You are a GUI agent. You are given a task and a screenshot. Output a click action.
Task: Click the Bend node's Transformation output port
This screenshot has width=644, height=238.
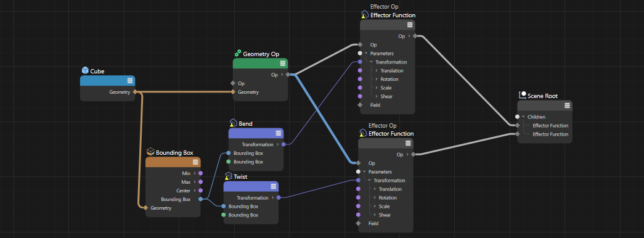283,145
